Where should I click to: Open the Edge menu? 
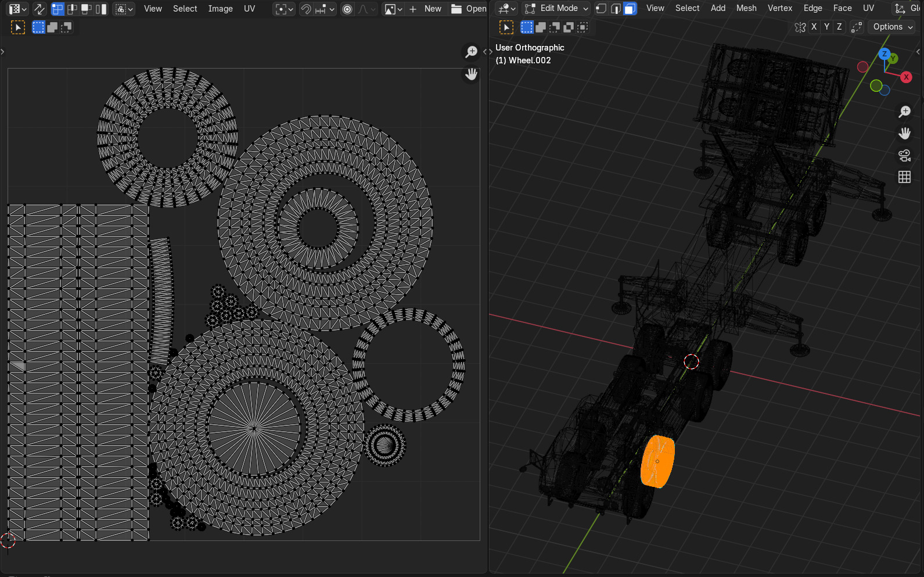coord(813,8)
